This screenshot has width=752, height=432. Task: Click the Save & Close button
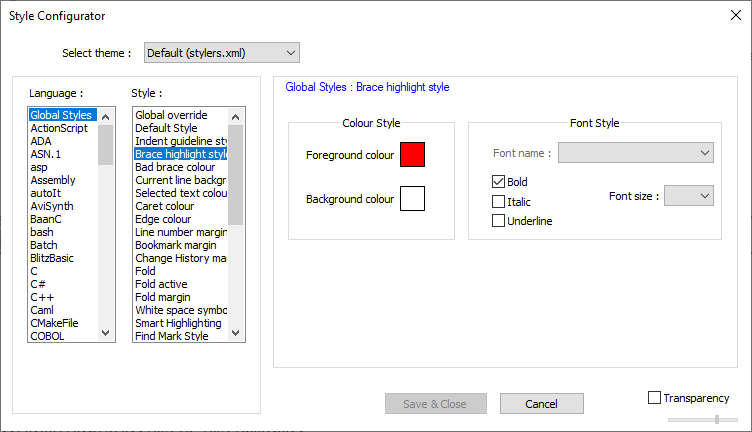pos(436,404)
